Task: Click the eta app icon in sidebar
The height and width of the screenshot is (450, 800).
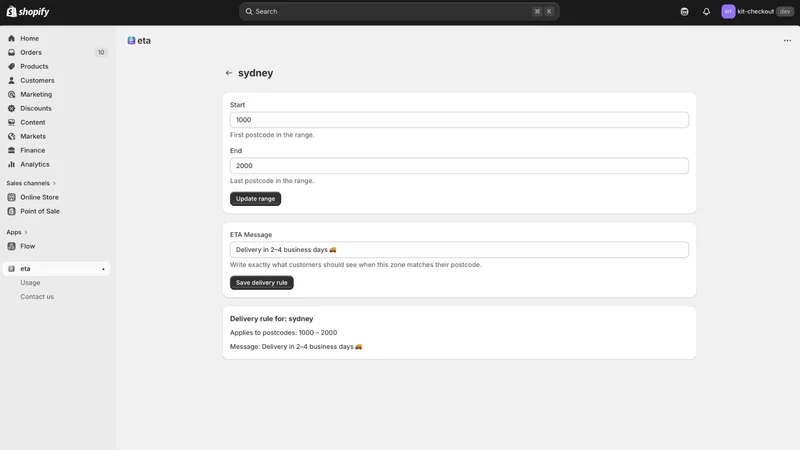Action: pyautogui.click(x=11, y=269)
